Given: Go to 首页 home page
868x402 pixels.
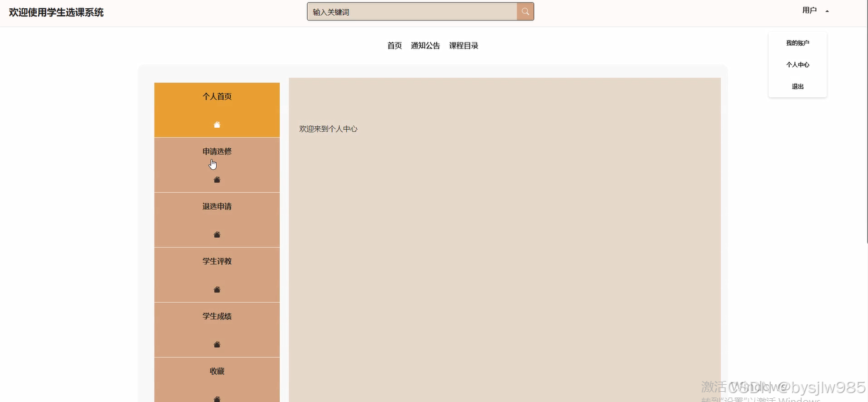Looking at the screenshot, I should (394, 45).
